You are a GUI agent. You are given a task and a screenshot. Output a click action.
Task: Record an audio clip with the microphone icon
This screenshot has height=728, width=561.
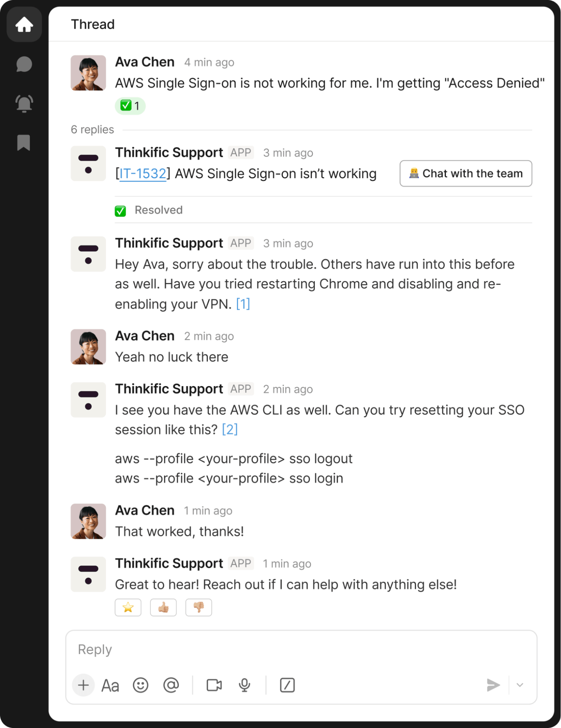tap(244, 685)
